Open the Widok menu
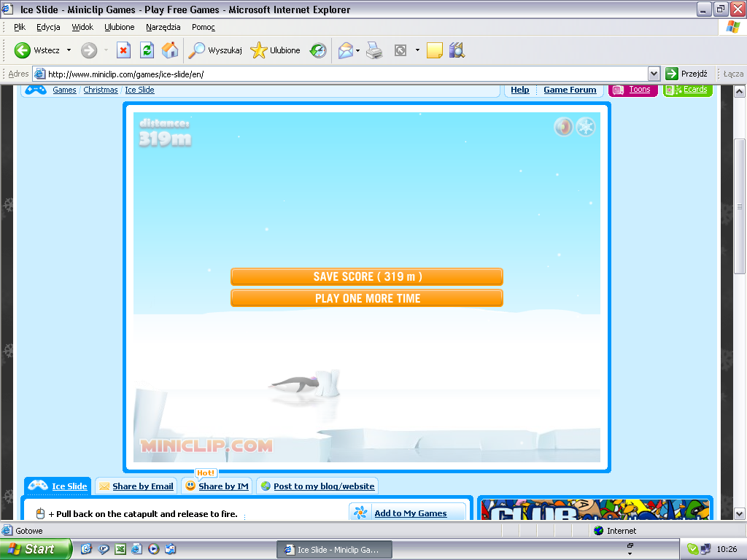 coord(82,27)
